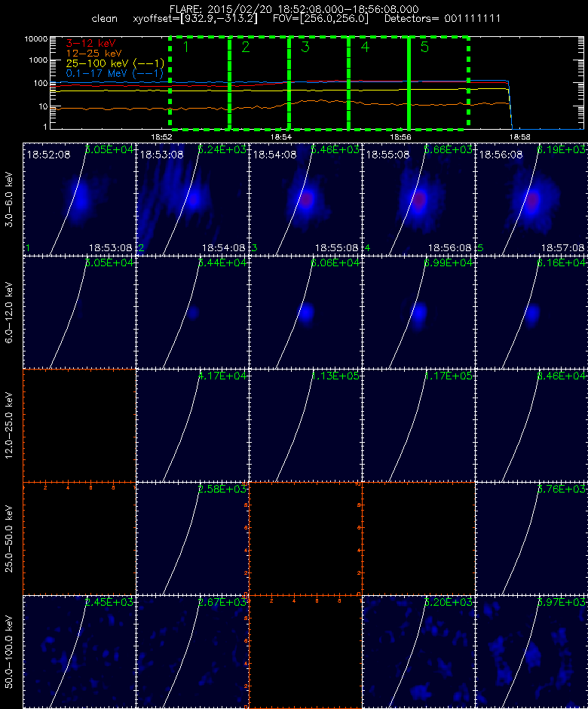Click the 6.19E+03 peak value label
This screenshot has width=588, height=709.
point(562,149)
